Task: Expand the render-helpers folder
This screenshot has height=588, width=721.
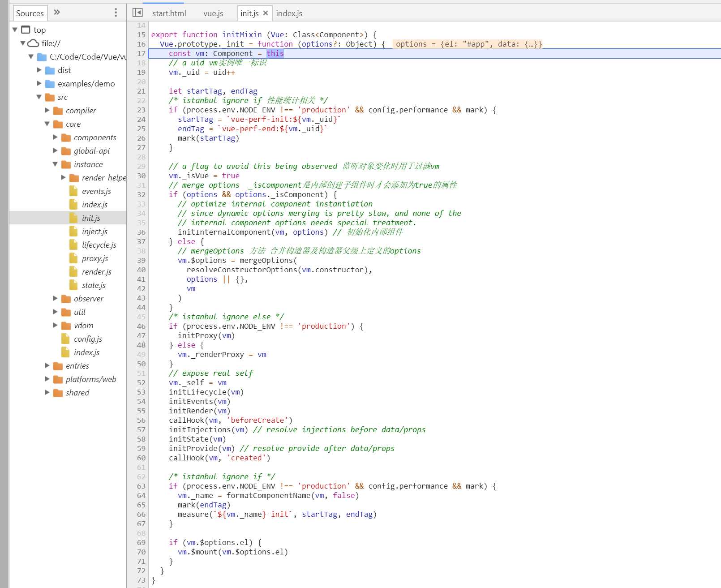Action: point(63,177)
